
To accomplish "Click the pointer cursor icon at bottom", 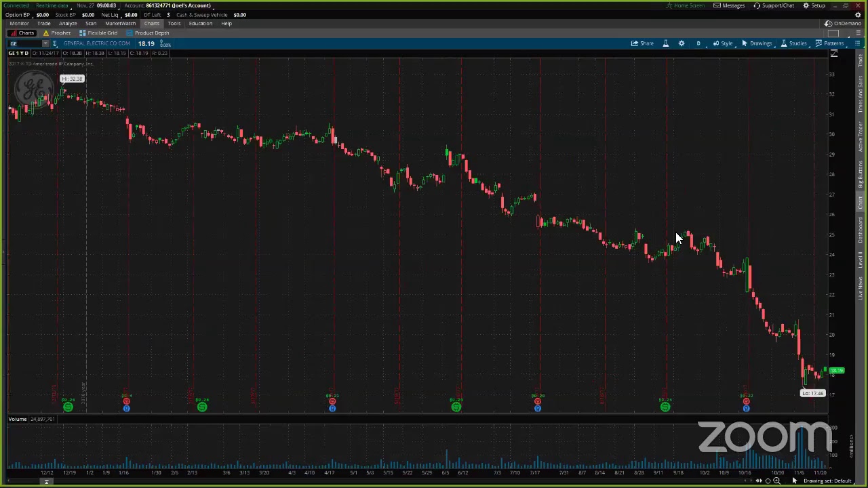I will point(795,481).
